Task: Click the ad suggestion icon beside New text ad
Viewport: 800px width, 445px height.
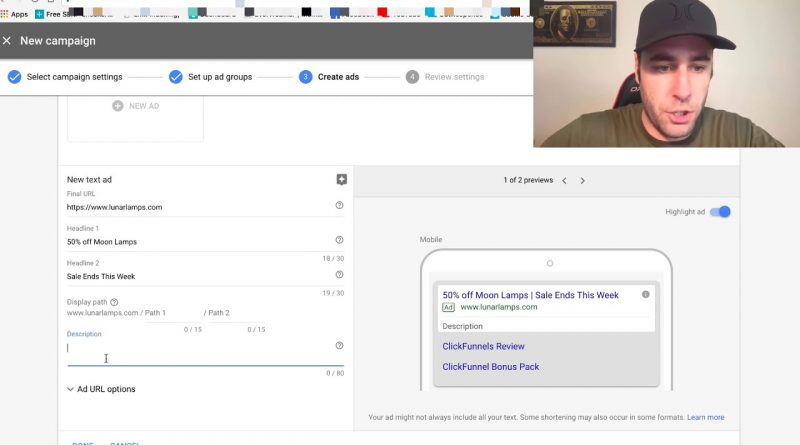Action: (x=341, y=180)
